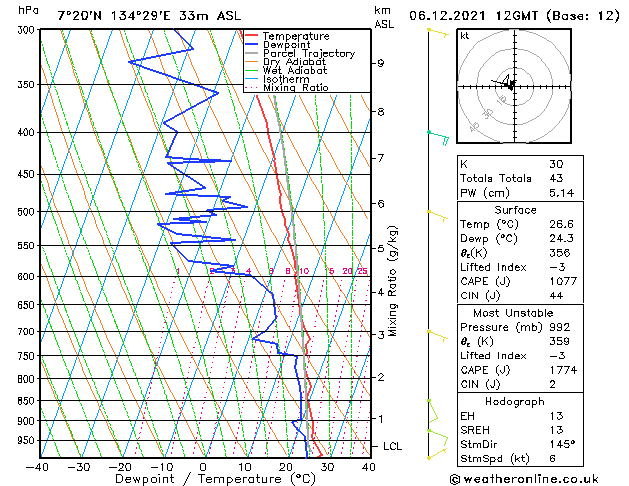Click the date header '06.12.2021 12GMT (Base: 12)'

click(514, 16)
